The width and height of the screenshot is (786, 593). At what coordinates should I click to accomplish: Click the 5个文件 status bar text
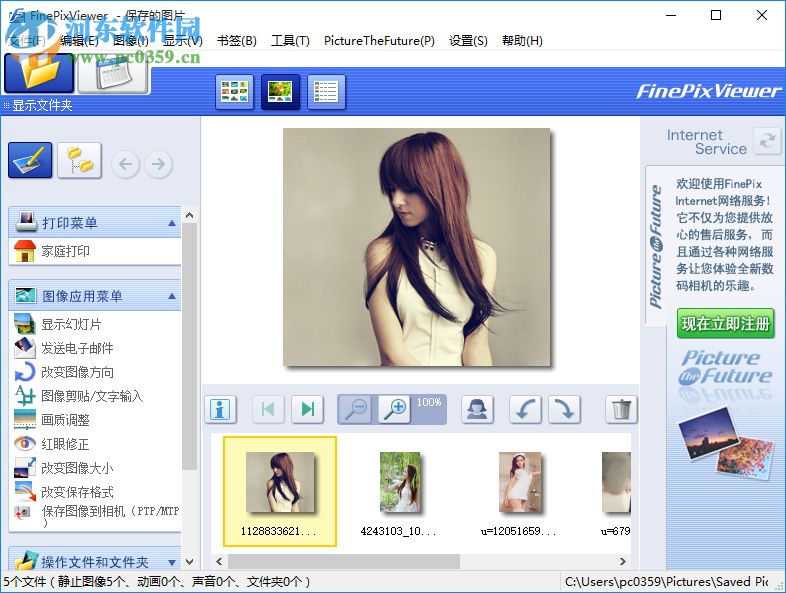156,581
